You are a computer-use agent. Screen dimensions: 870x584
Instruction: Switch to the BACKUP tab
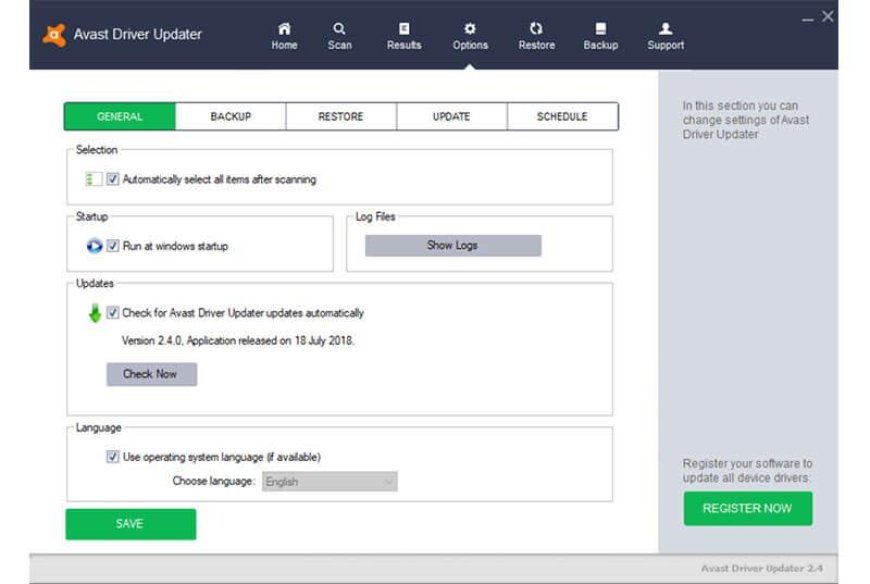point(231,116)
